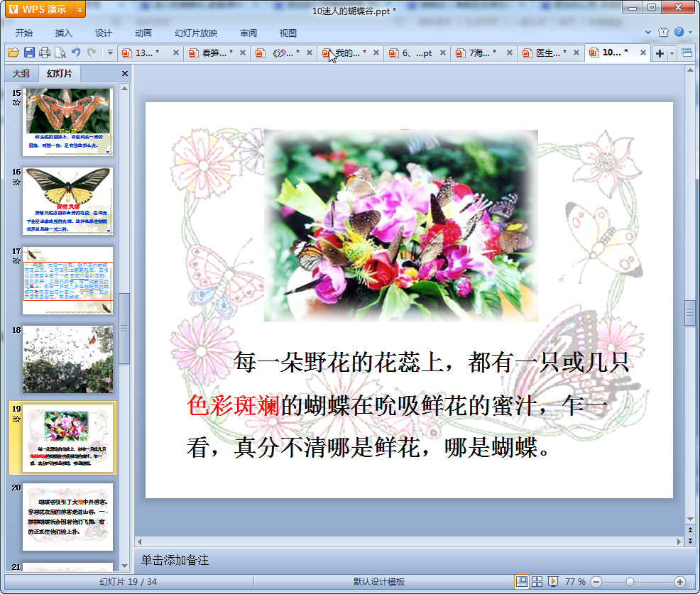This screenshot has width=700, height=594.
Task: Open the help question mark icon
Action: [679, 32]
